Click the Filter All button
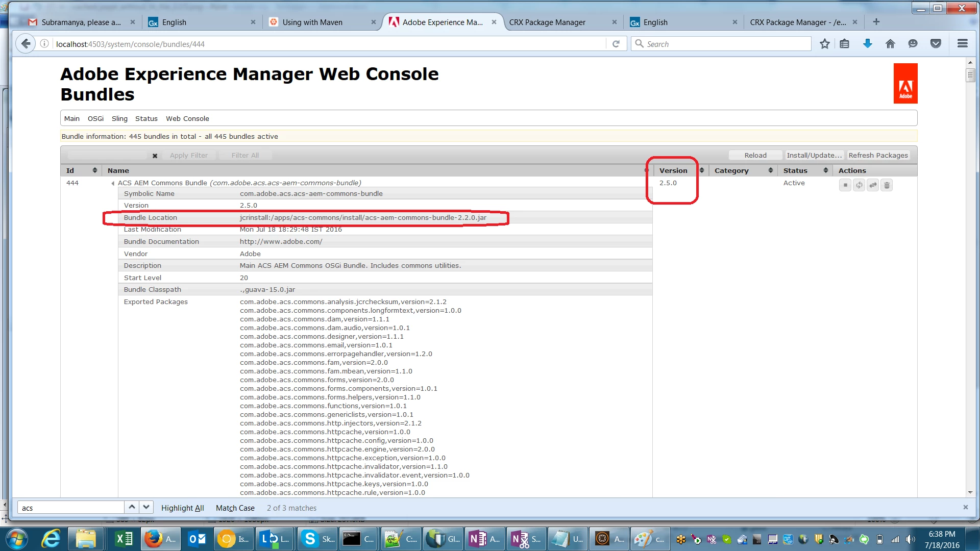The width and height of the screenshot is (980, 551). coord(245,156)
